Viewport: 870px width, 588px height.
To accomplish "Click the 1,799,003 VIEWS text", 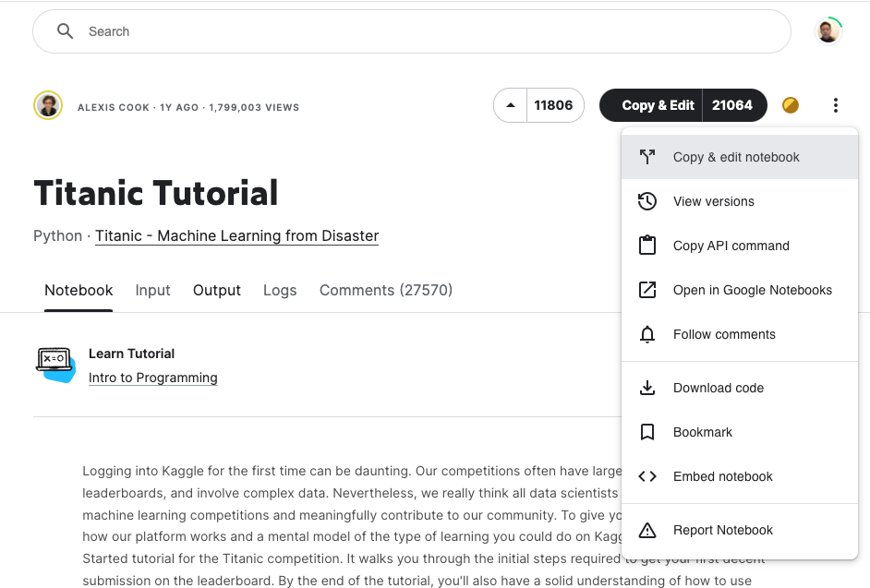I will [x=254, y=108].
